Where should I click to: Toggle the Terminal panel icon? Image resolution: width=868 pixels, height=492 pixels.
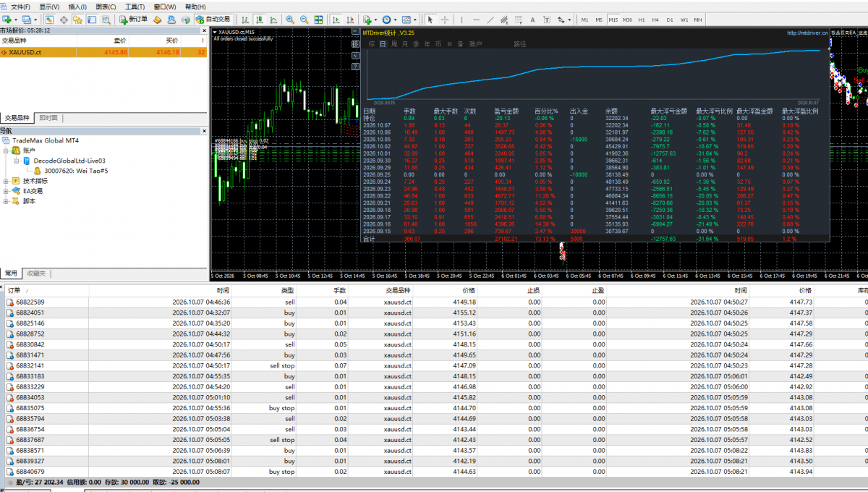(92, 20)
